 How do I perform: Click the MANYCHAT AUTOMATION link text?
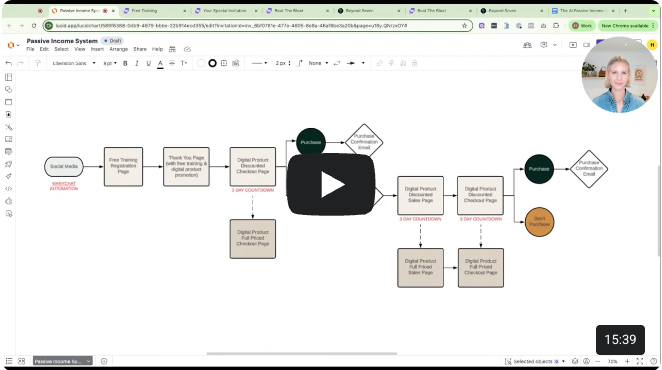[64, 186]
